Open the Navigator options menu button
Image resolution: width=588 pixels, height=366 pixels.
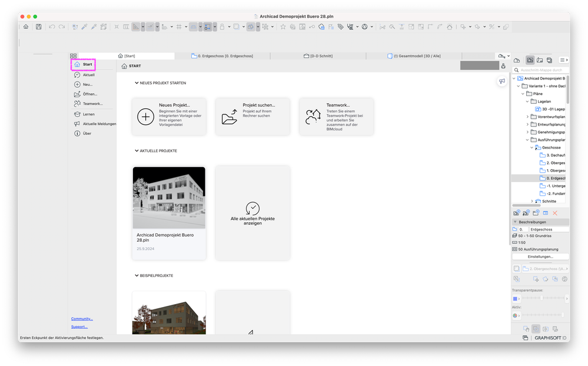[564, 60]
